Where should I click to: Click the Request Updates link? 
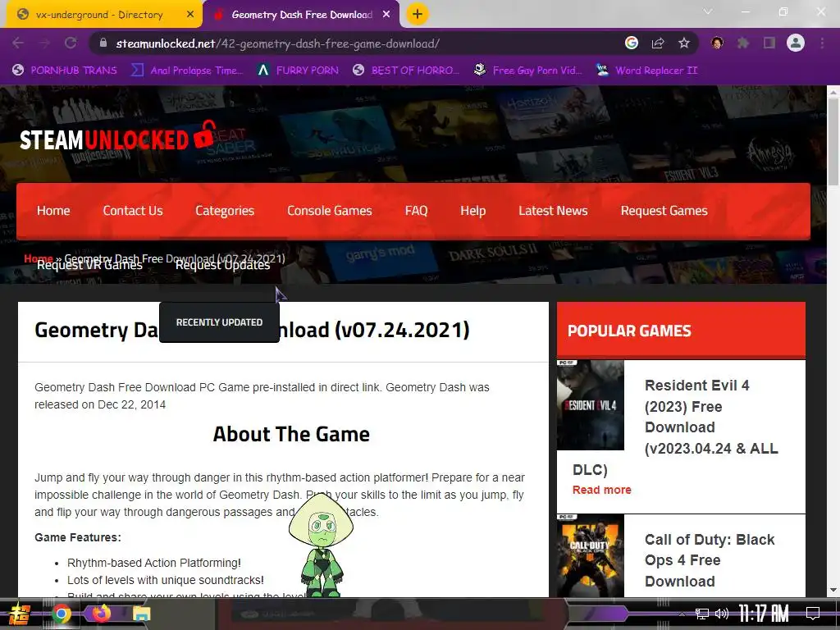coord(223,265)
